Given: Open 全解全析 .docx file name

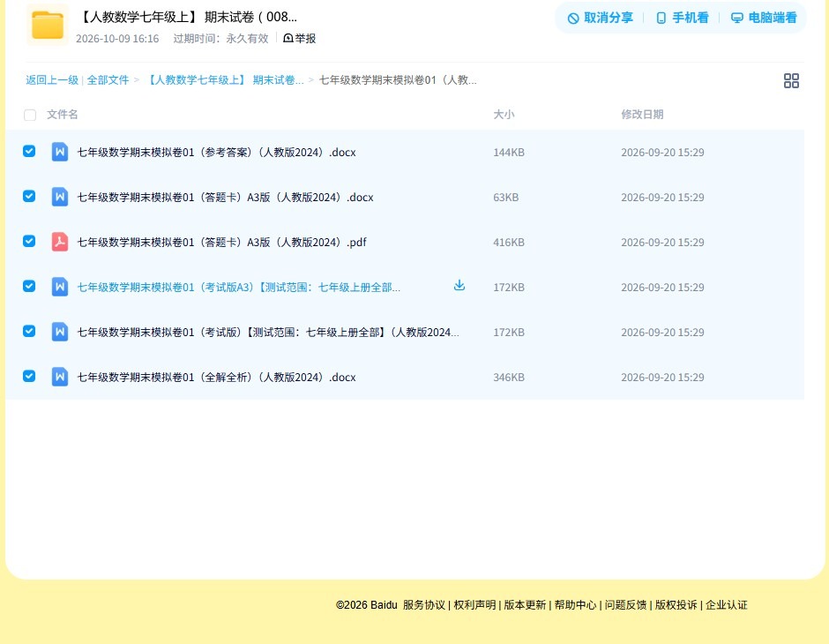Looking at the screenshot, I should tap(216, 377).
